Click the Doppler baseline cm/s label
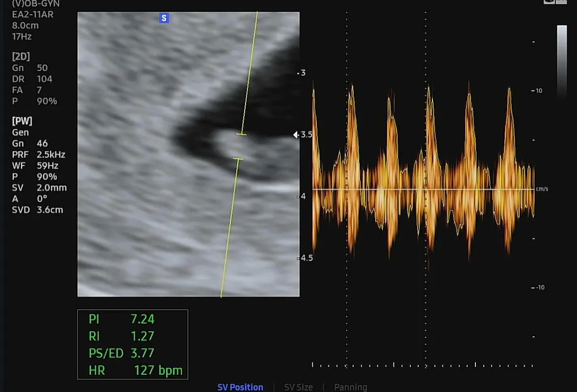The height and width of the screenshot is (392, 577). click(x=542, y=189)
